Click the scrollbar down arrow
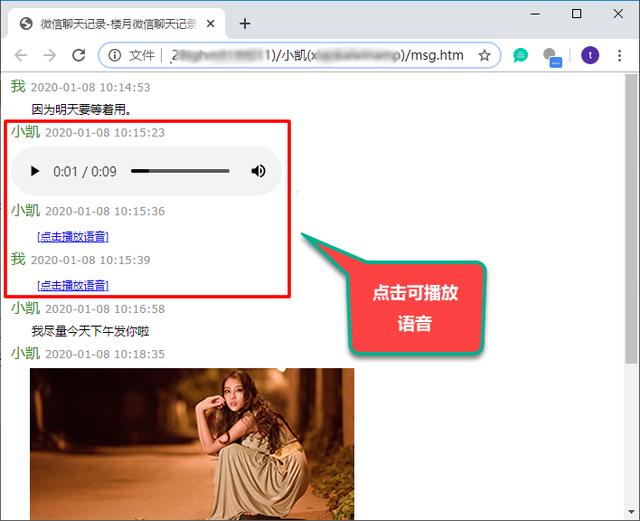640x521 pixels. (x=631, y=512)
